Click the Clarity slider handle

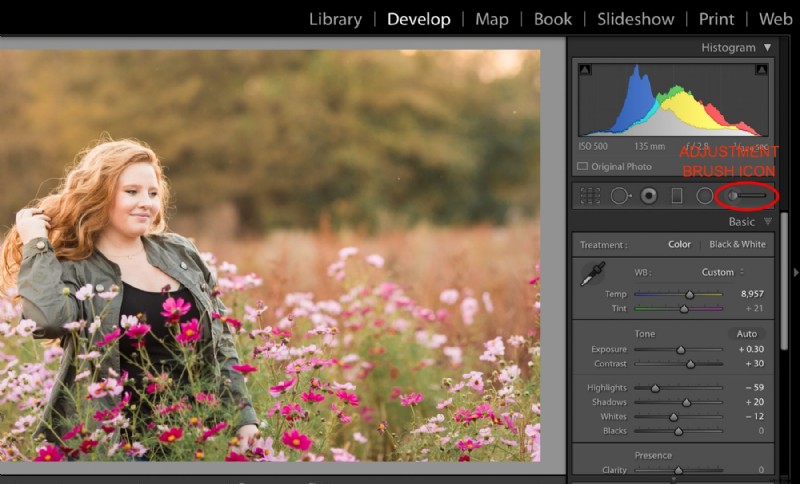click(x=678, y=470)
